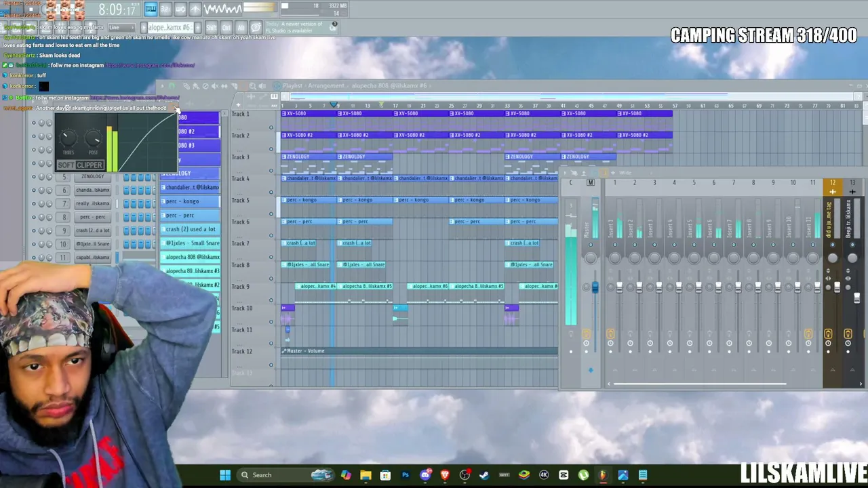This screenshot has height=488, width=868.
Task: Click the THRES knob on Soft Clipper
Action: pyautogui.click(x=68, y=138)
